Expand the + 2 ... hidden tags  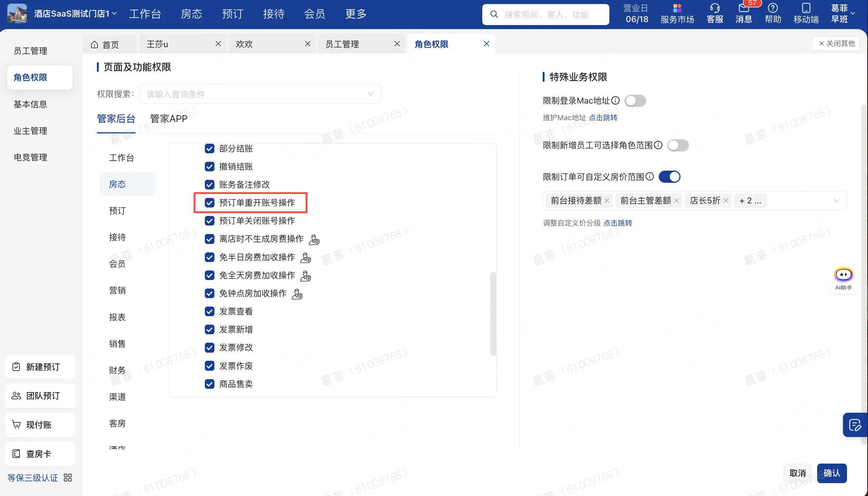point(750,200)
